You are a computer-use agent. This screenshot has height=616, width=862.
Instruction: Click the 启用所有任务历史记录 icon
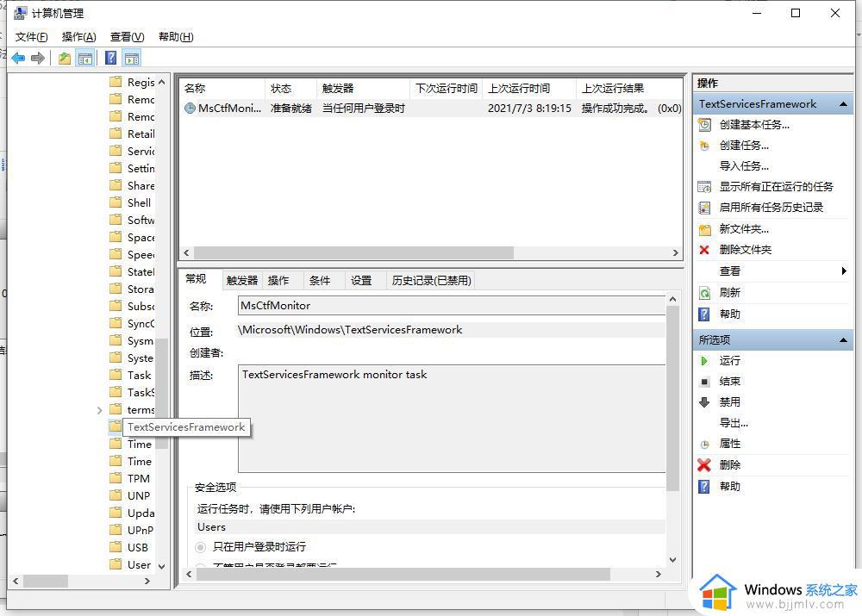point(704,208)
